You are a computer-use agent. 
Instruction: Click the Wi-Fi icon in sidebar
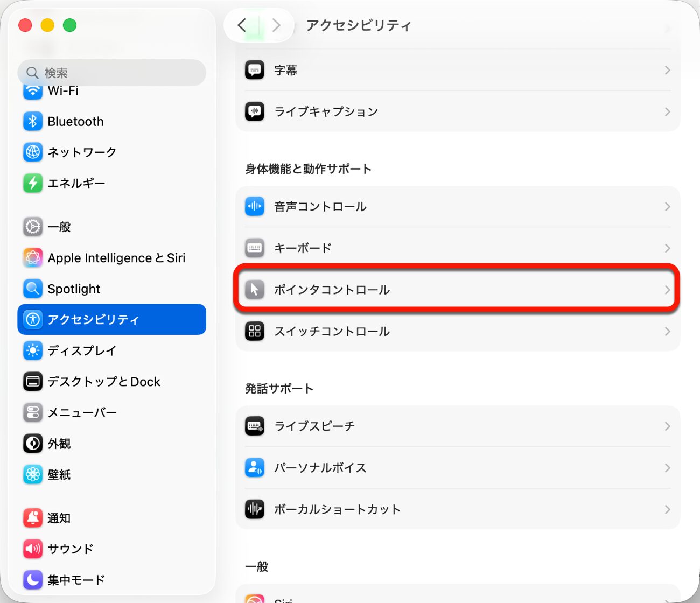pyautogui.click(x=33, y=92)
